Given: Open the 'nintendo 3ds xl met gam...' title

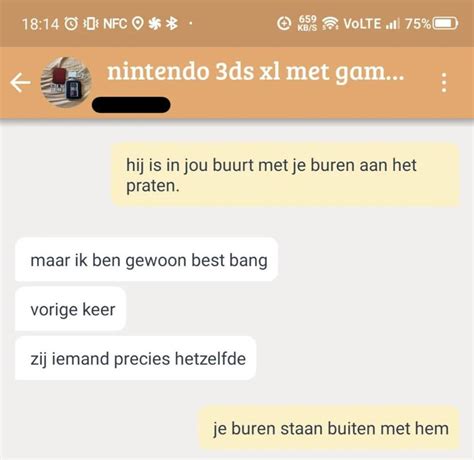Looking at the screenshot, I should pos(255,72).
